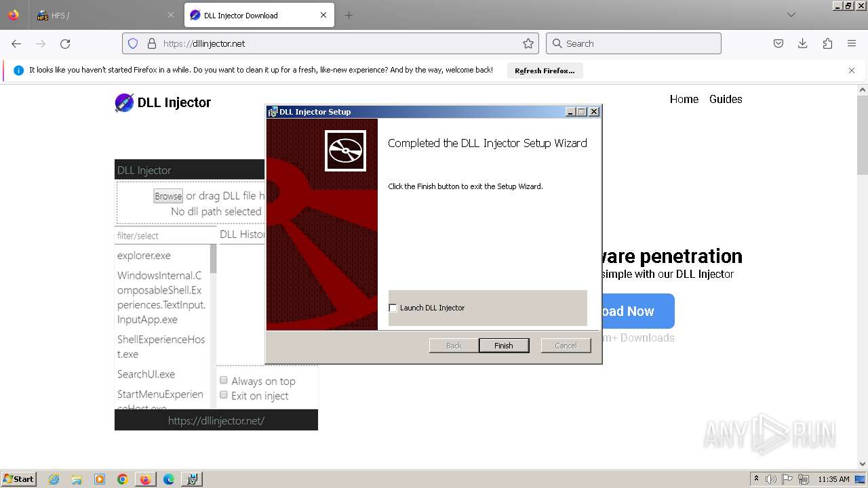Go back with the browser back arrow
The width and height of the screenshot is (868, 488).
tap(16, 43)
